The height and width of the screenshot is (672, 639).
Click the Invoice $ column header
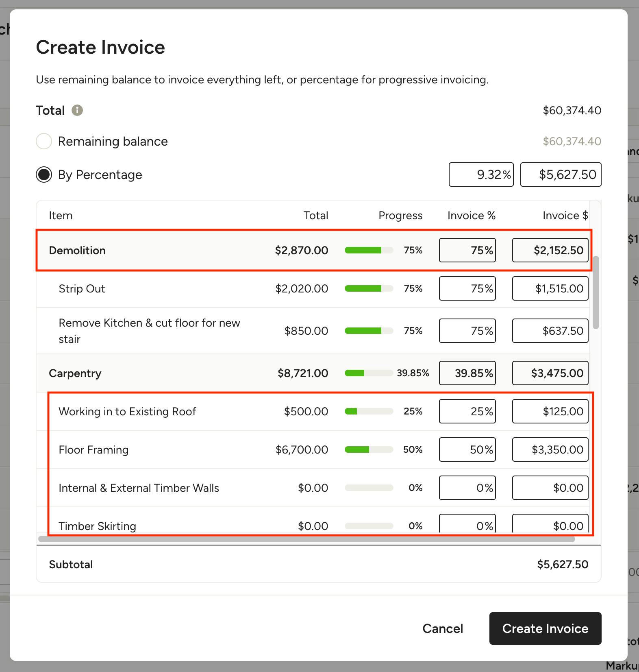pos(565,215)
